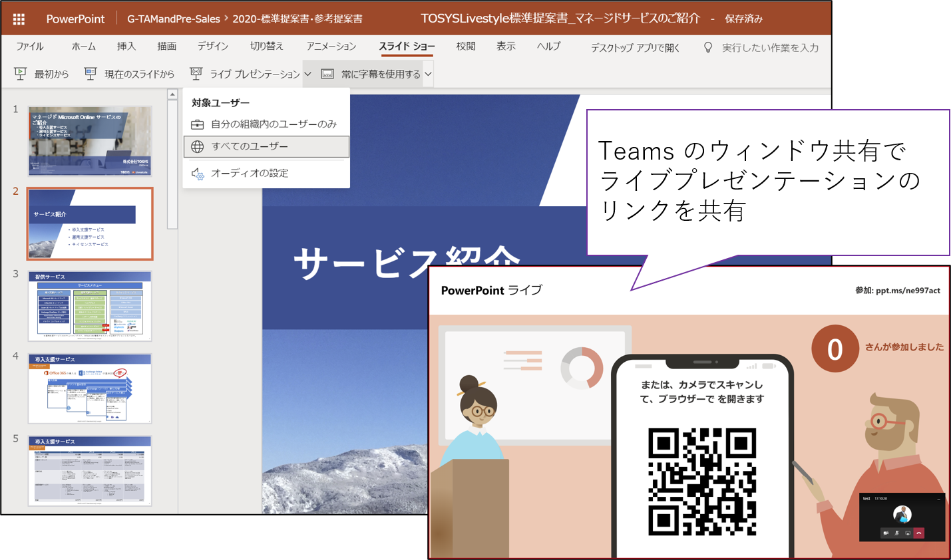Select the スライド ショー ribbon tab
Image resolution: width=951 pixels, height=560 pixels.
pyautogui.click(x=407, y=47)
